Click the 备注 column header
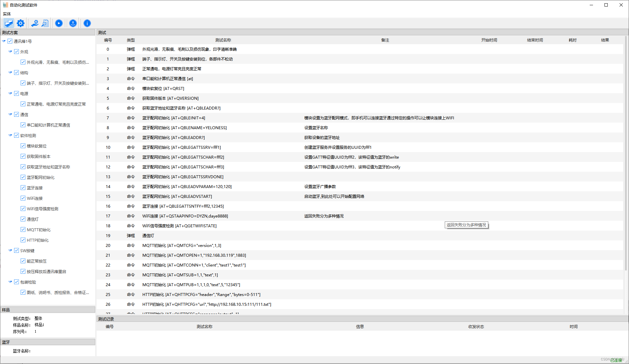 (385, 40)
